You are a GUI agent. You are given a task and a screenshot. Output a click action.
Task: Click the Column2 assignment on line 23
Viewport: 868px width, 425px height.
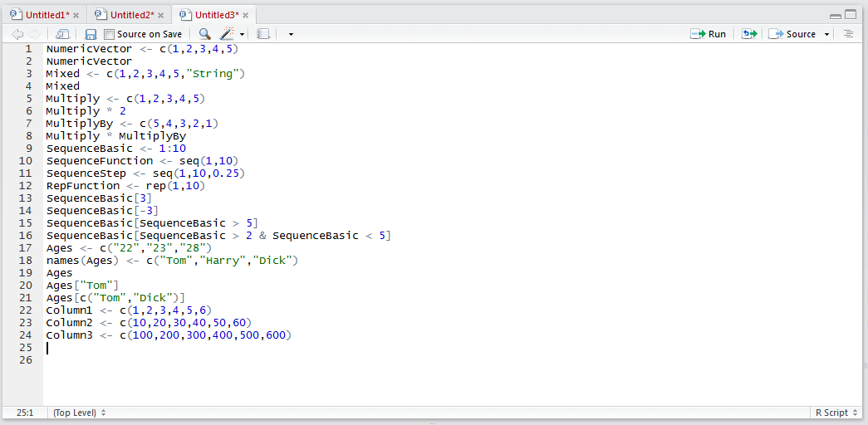click(x=149, y=323)
